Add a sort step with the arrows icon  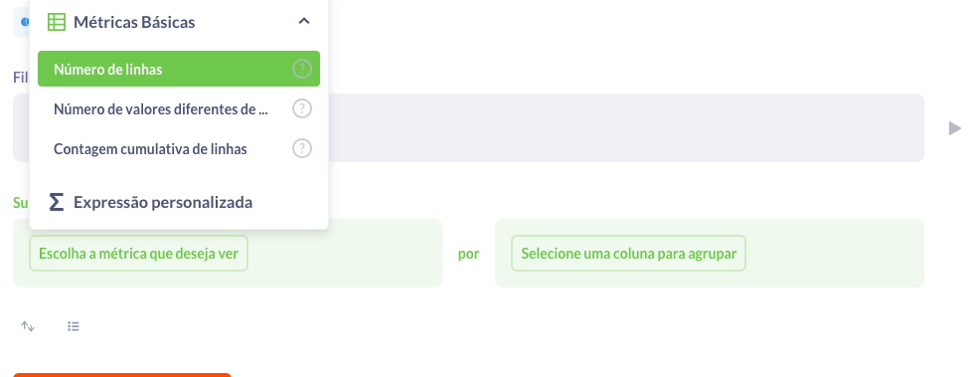[x=28, y=326]
